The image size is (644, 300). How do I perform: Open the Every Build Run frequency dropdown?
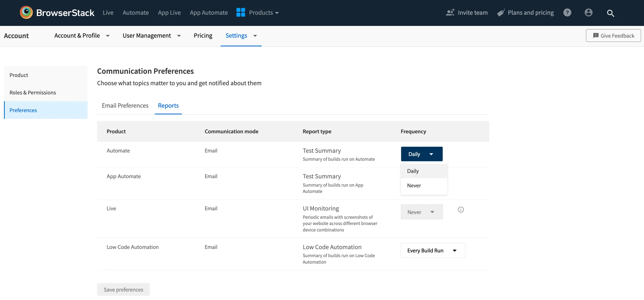pyautogui.click(x=432, y=250)
